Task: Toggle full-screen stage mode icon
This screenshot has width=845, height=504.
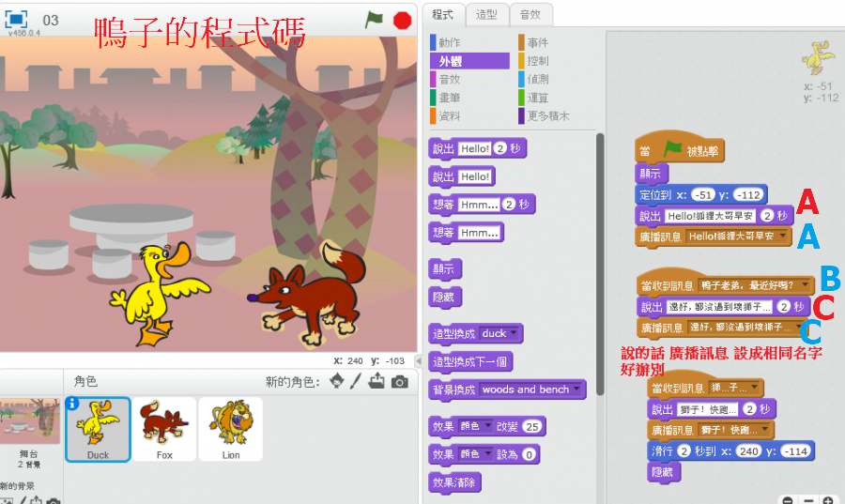Action: [x=18, y=19]
